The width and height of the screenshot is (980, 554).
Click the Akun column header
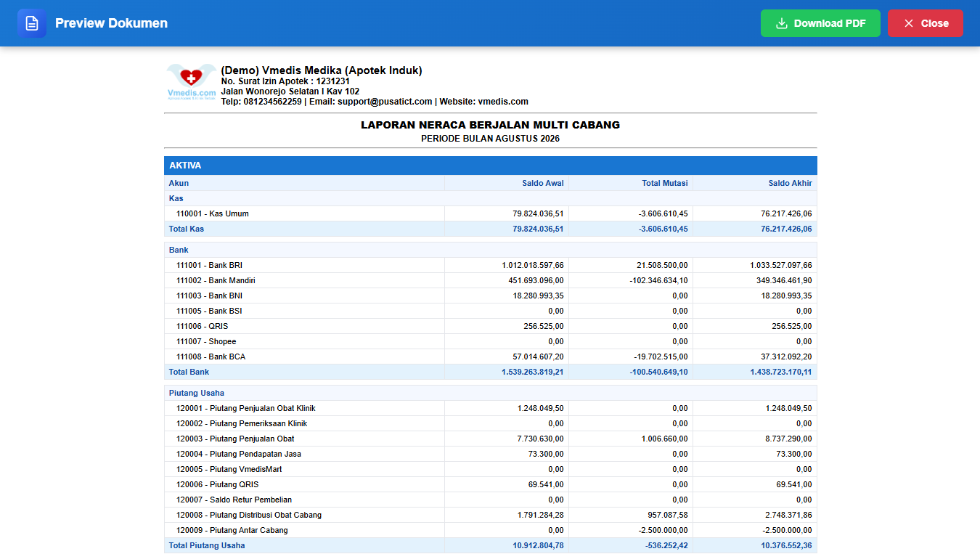click(x=179, y=183)
